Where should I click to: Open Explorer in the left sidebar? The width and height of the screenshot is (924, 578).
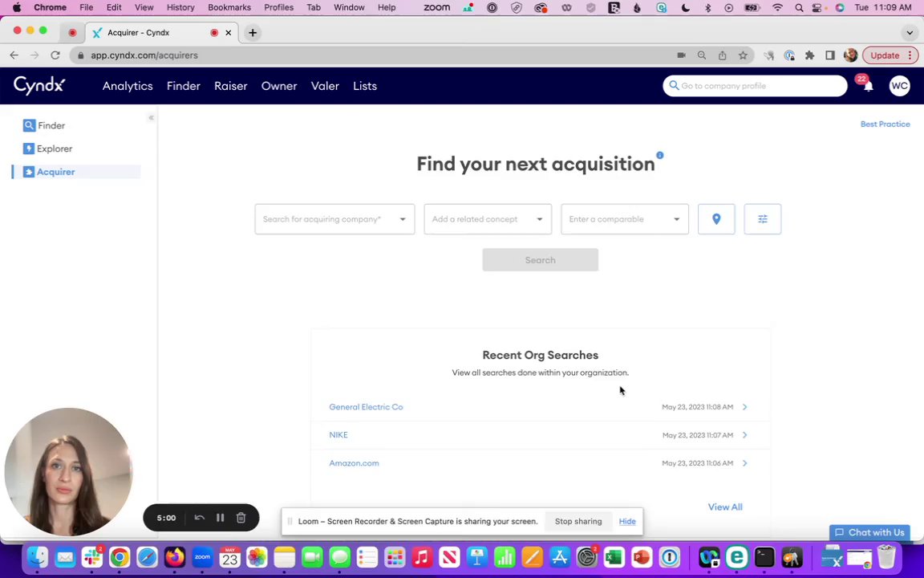coord(48,149)
